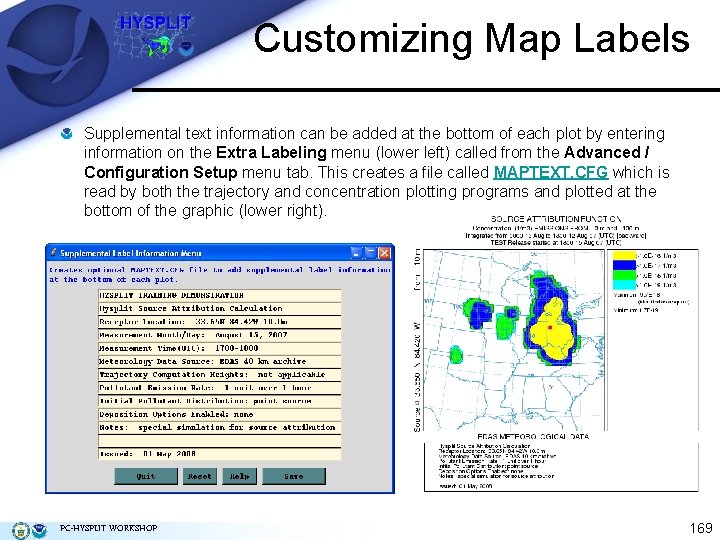Screen dimensions: 720x540
Task: Click the Quit button in label menu
Action: click(x=146, y=476)
